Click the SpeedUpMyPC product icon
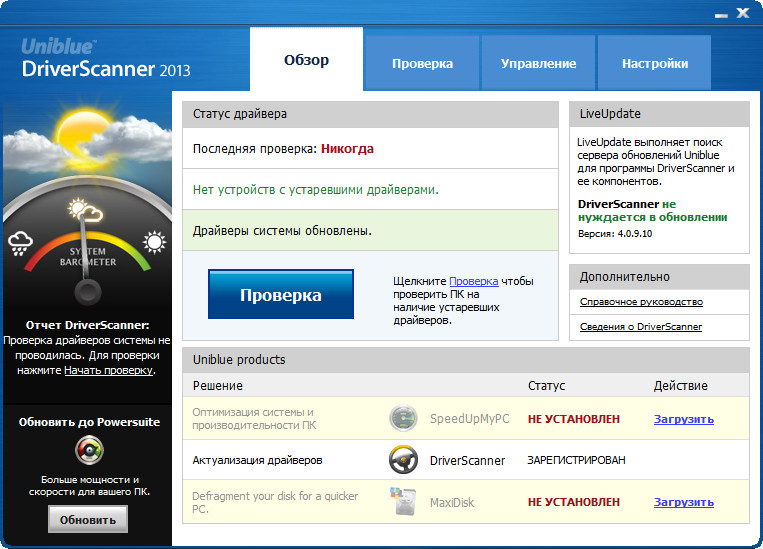 (x=403, y=419)
